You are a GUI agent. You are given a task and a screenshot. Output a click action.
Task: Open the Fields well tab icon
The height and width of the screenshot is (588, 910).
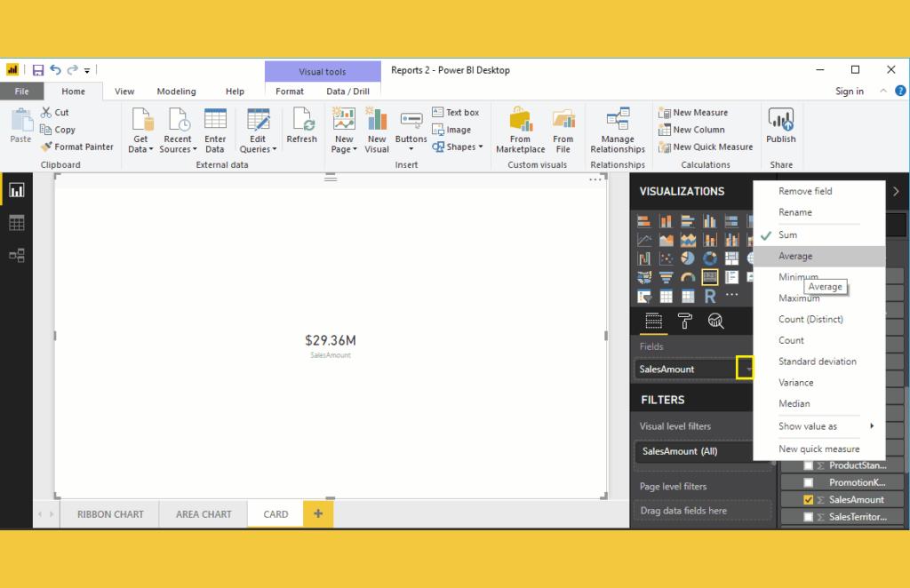click(x=653, y=321)
